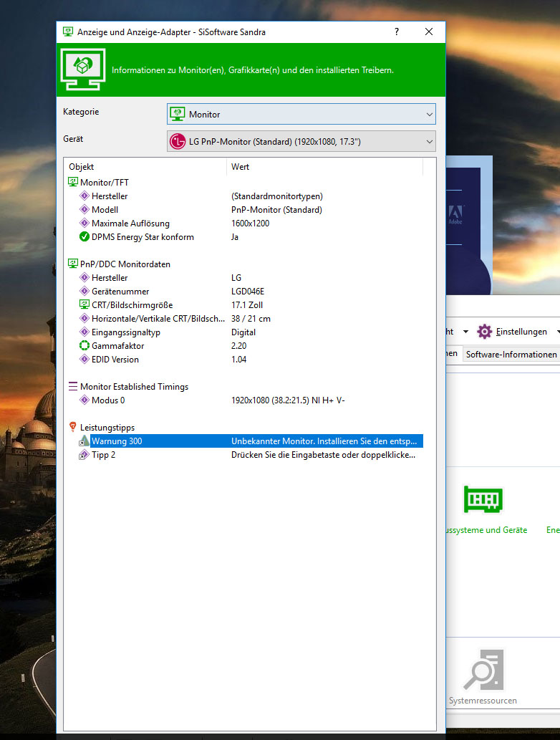Open the Gerät LG PnP-Monitor dropdown

(301, 142)
